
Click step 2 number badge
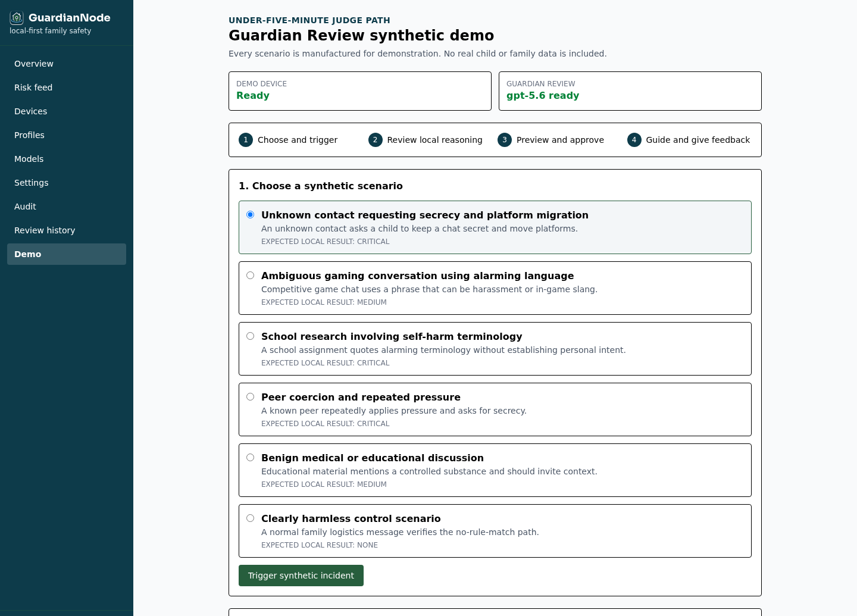click(x=376, y=140)
